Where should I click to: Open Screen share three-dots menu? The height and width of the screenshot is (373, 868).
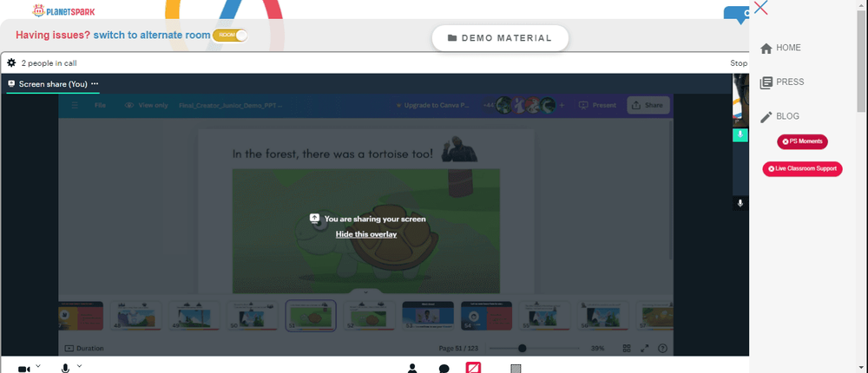[x=95, y=84]
